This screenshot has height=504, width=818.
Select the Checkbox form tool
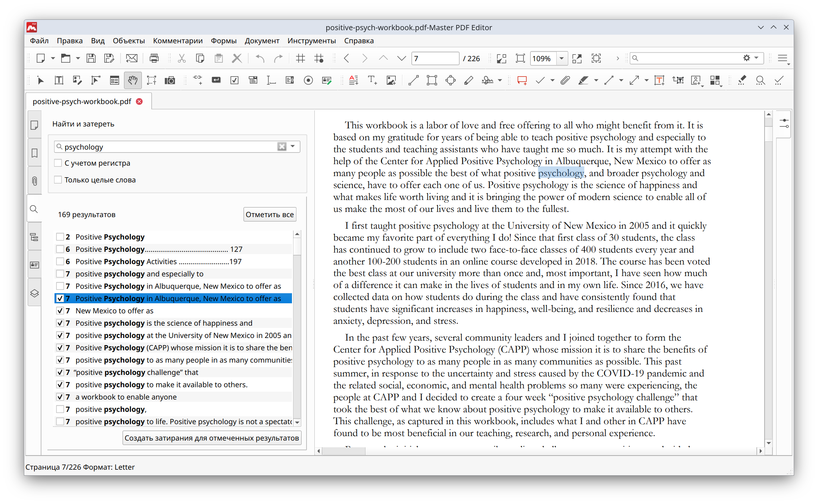pos(234,80)
